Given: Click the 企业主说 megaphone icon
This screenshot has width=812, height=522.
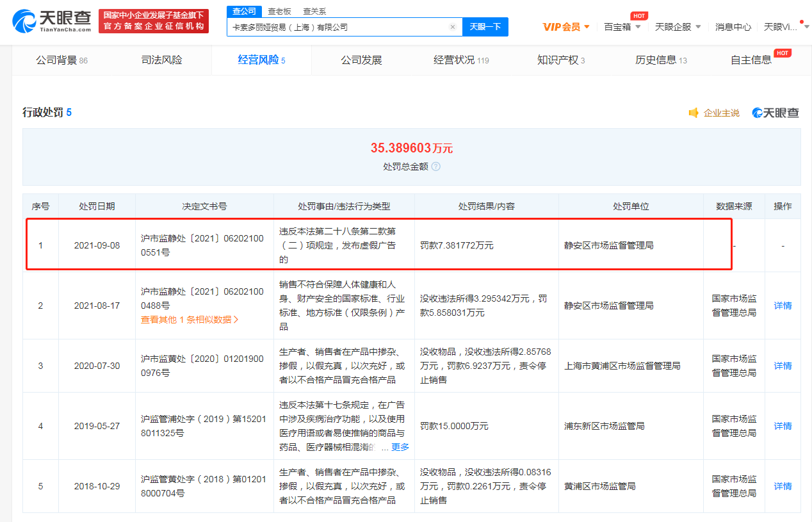Looking at the screenshot, I should (x=694, y=113).
